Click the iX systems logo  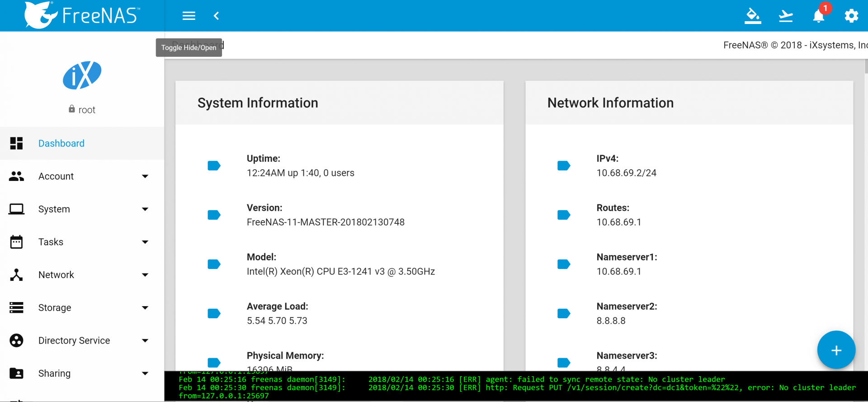(82, 75)
